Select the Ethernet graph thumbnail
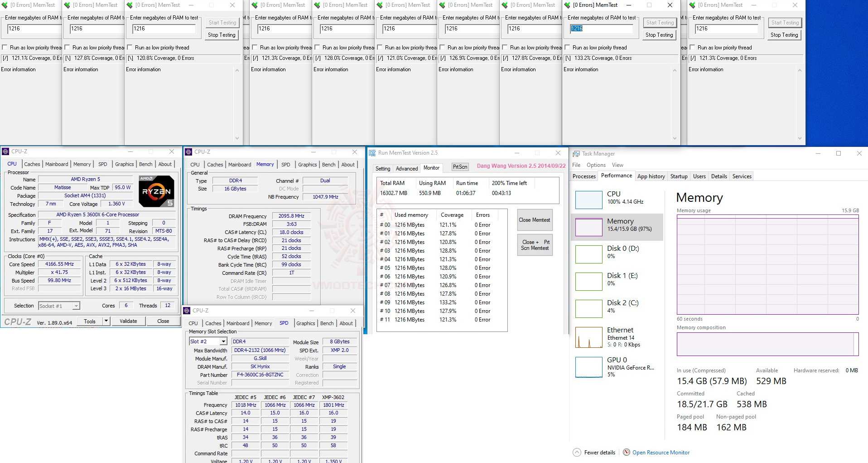 click(x=588, y=337)
